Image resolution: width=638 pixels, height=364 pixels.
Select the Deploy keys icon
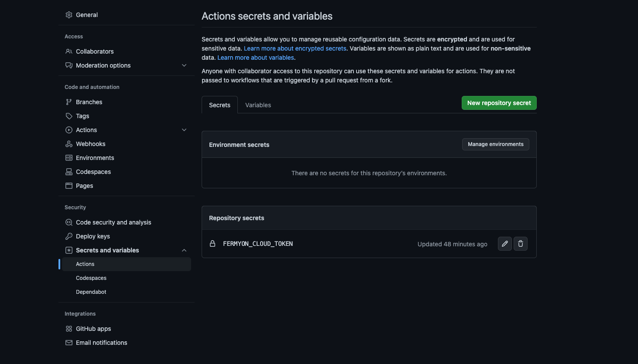click(69, 236)
